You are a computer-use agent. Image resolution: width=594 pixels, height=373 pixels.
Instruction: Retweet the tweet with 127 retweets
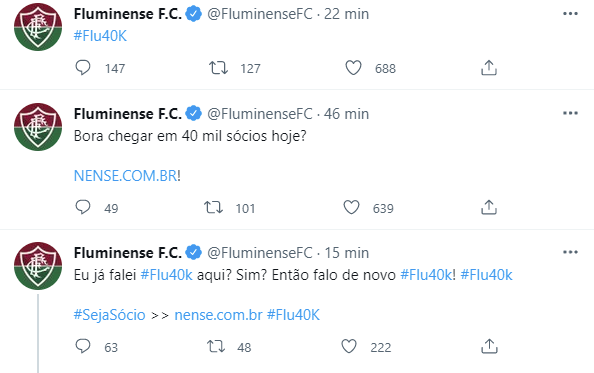[x=218, y=68]
